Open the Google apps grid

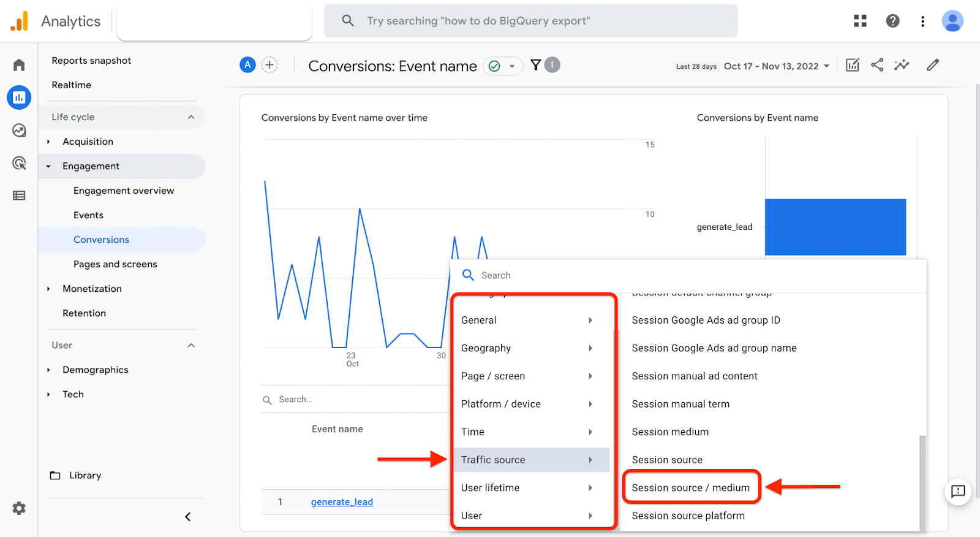[860, 21]
